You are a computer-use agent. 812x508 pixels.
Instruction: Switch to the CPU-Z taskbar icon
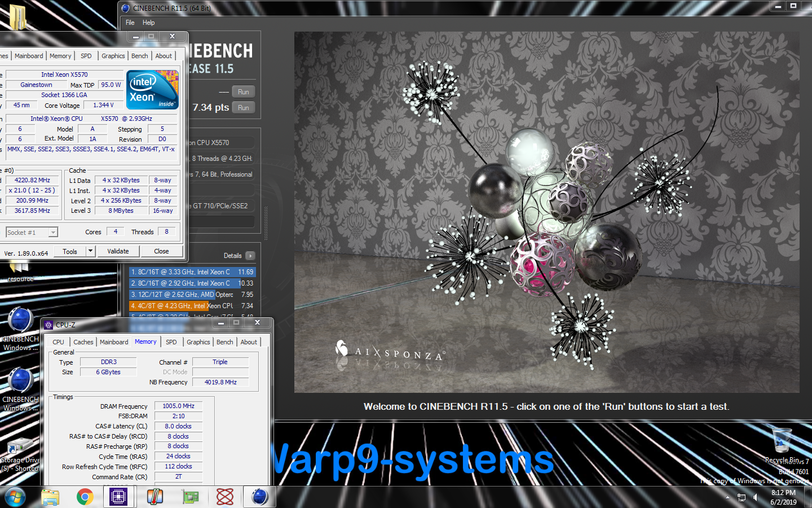(118, 497)
